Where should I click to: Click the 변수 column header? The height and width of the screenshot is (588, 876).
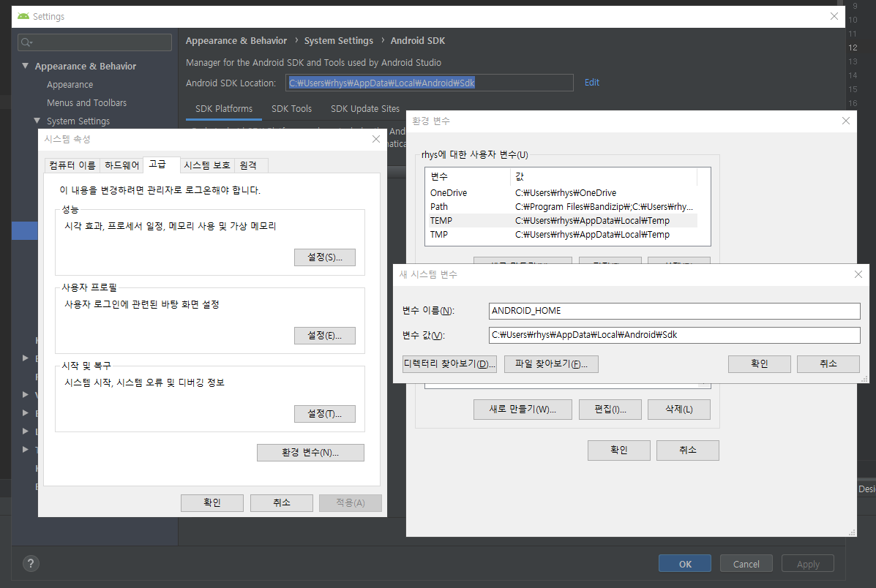(x=468, y=176)
